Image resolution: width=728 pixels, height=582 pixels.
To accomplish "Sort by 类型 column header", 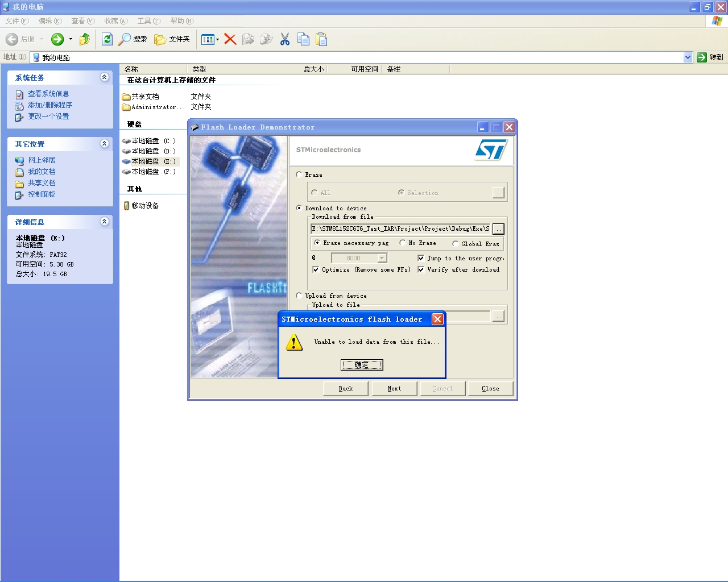I will tap(230, 69).
